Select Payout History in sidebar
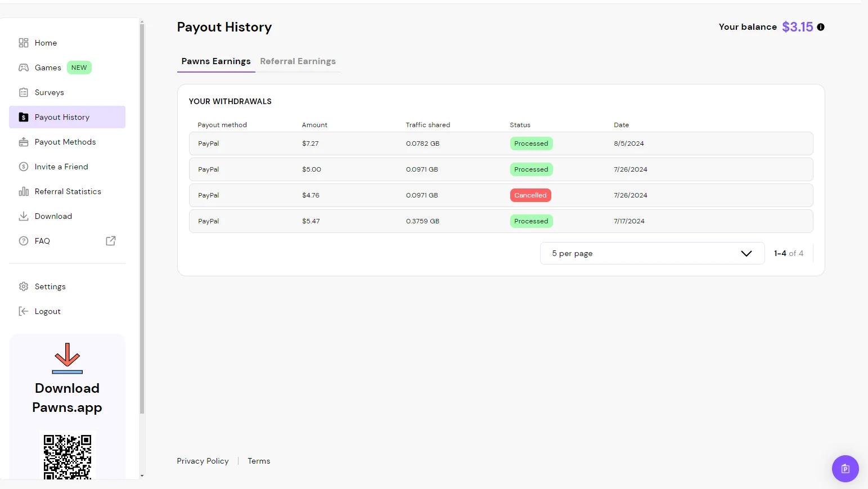This screenshot has width=868, height=489. pos(67,117)
